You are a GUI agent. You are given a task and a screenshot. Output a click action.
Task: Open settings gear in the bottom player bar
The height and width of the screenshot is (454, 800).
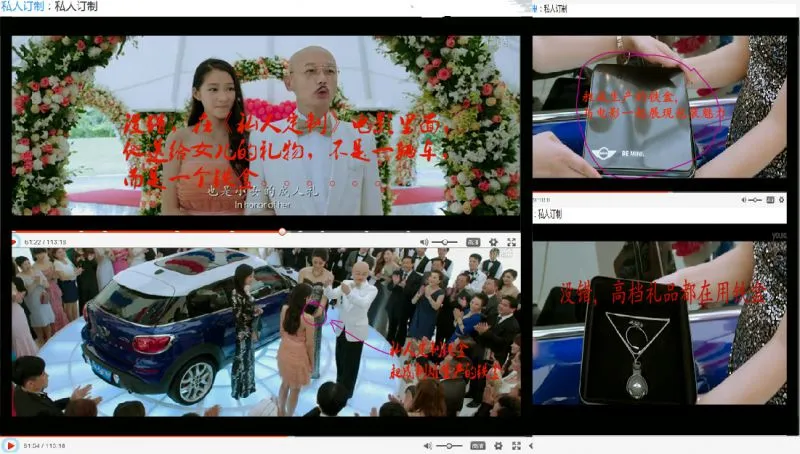(498, 446)
